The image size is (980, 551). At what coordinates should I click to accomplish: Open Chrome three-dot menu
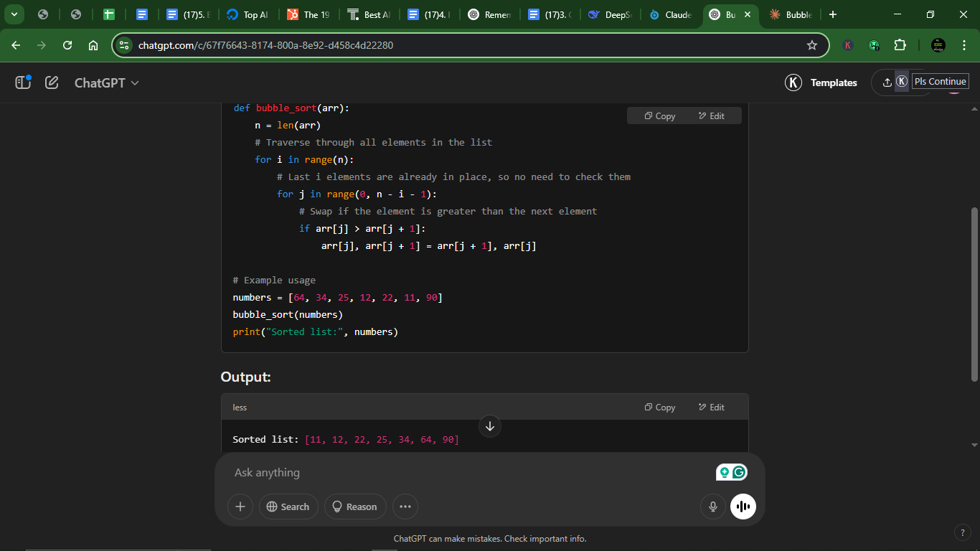pyautogui.click(x=963, y=45)
